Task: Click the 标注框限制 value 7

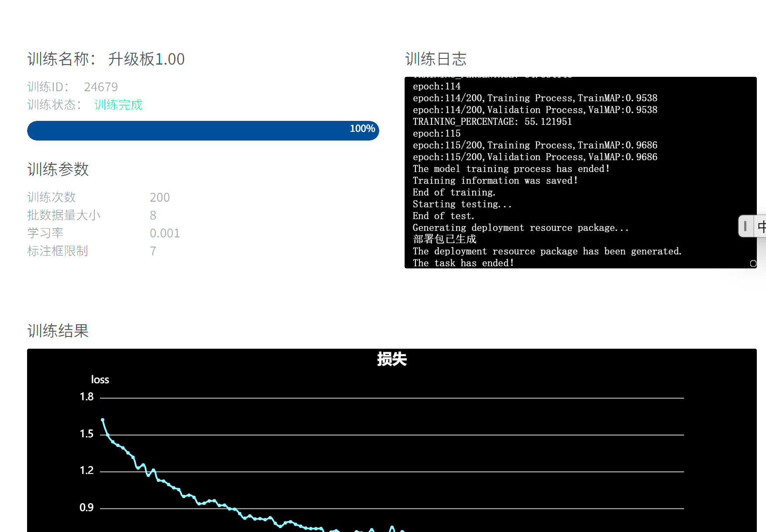Action: (x=153, y=251)
